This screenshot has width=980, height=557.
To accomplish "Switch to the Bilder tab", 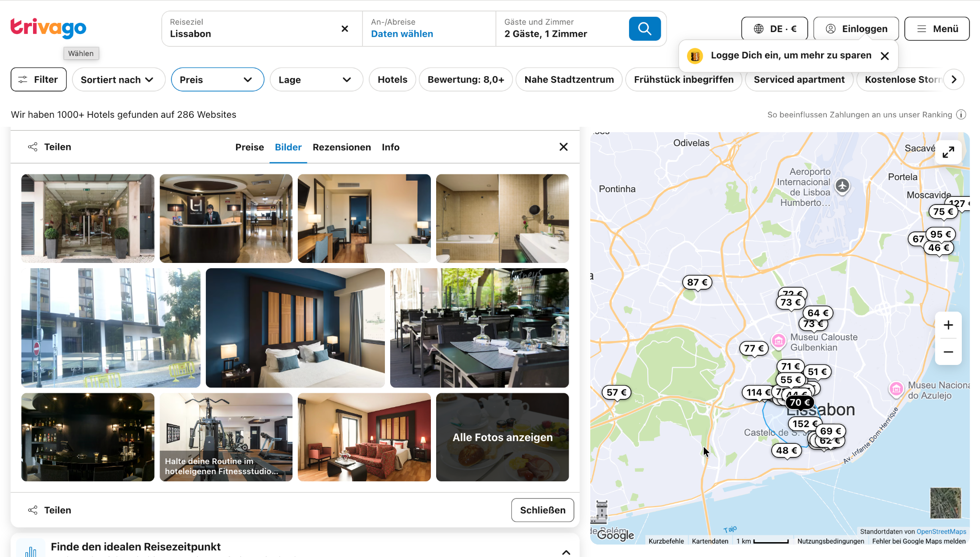I will tap(288, 147).
